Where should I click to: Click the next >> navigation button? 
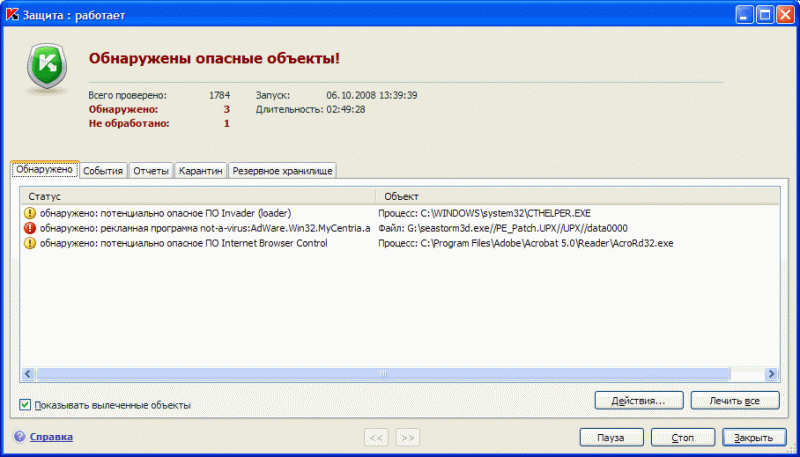tap(408, 438)
